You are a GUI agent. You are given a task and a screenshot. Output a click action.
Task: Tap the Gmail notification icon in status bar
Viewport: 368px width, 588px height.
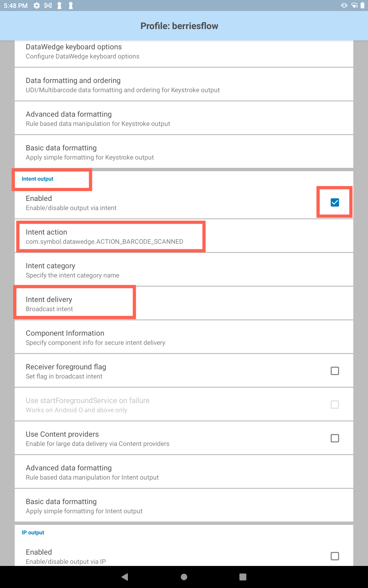tap(48, 6)
